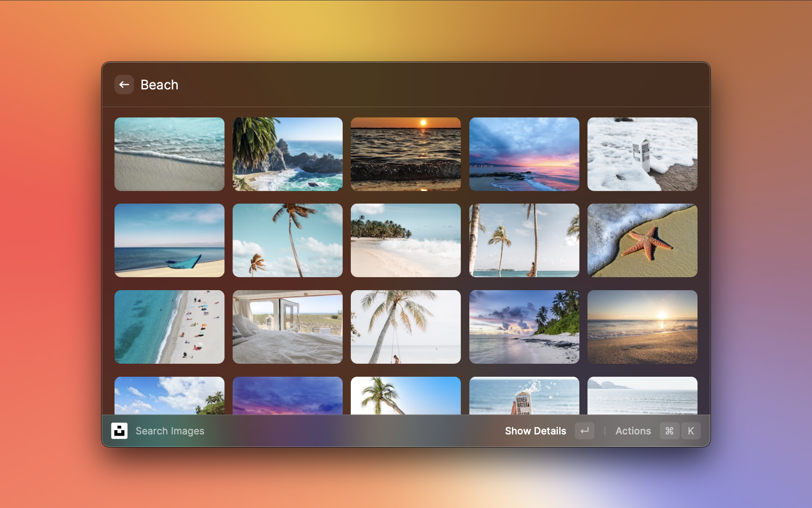Select the starfish on sand photo
812x508 pixels.
(x=642, y=241)
